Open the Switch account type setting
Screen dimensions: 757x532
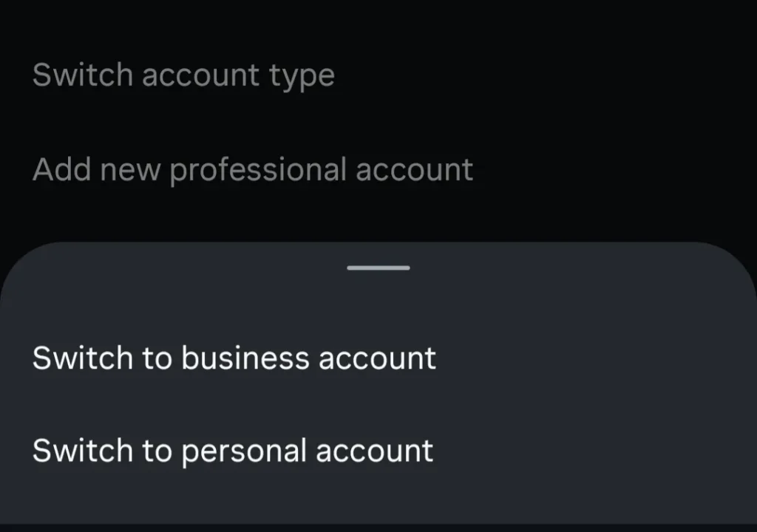(x=183, y=74)
